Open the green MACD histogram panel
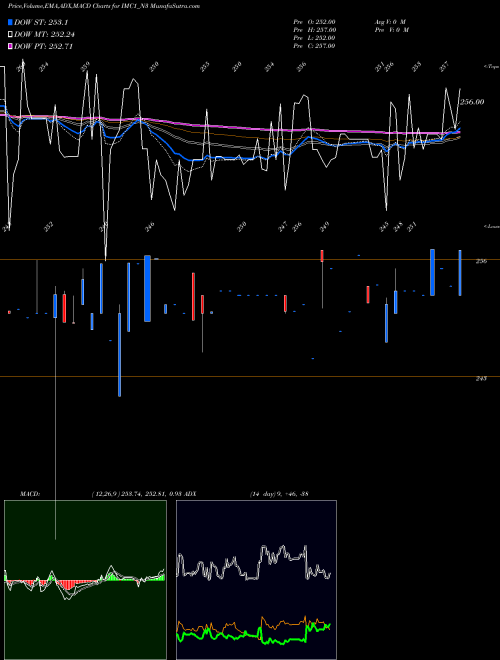The image size is (500, 660). (x=85, y=580)
